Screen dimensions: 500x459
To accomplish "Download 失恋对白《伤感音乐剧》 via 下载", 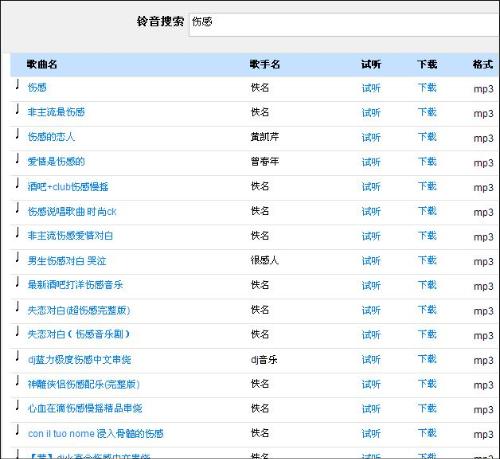I will pos(427,335).
